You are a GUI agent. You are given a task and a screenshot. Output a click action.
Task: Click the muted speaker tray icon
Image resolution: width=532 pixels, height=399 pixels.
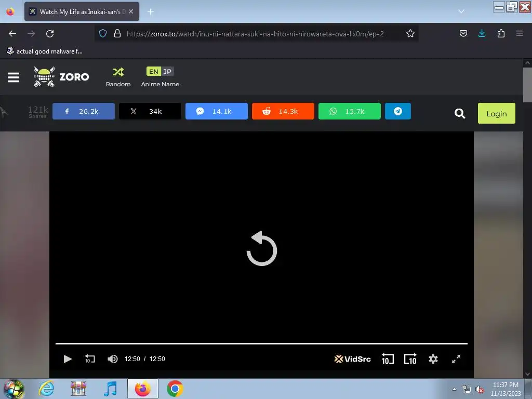point(480,390)
